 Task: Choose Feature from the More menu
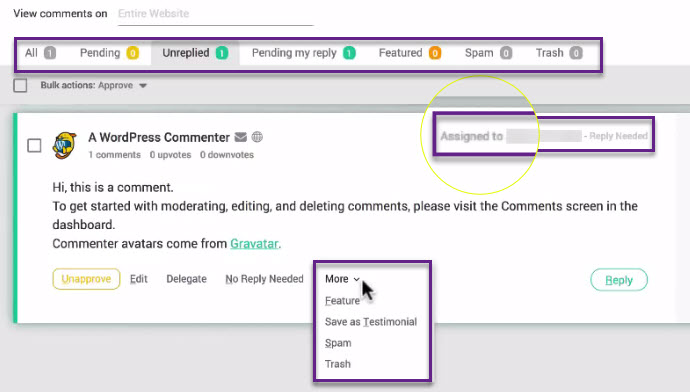(342, 301)
